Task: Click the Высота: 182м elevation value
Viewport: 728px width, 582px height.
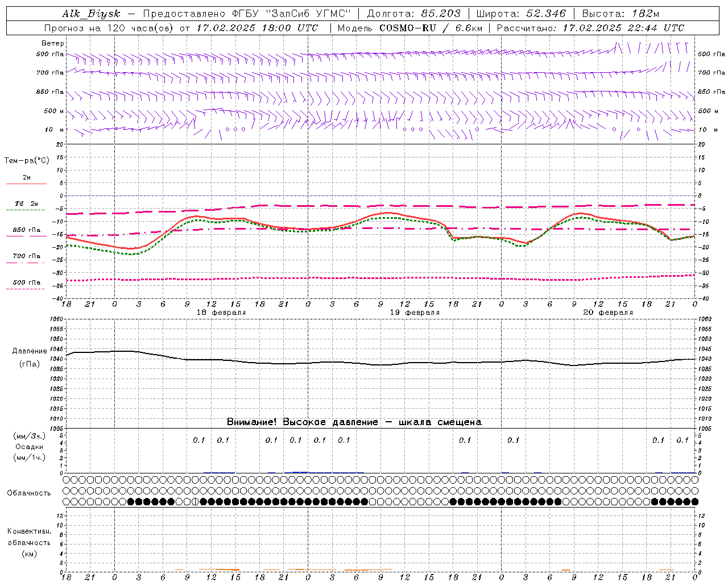Action: click(x=621, y=14)
